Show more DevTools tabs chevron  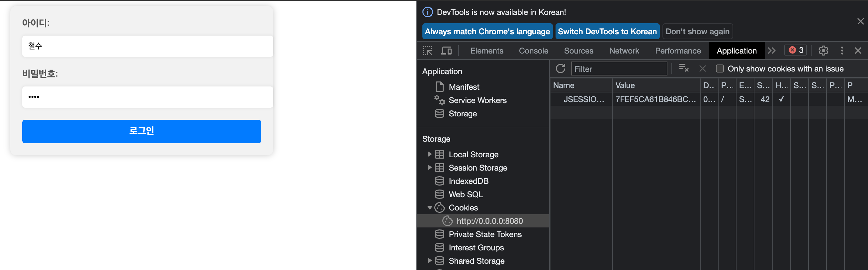[x=772, y=51]
